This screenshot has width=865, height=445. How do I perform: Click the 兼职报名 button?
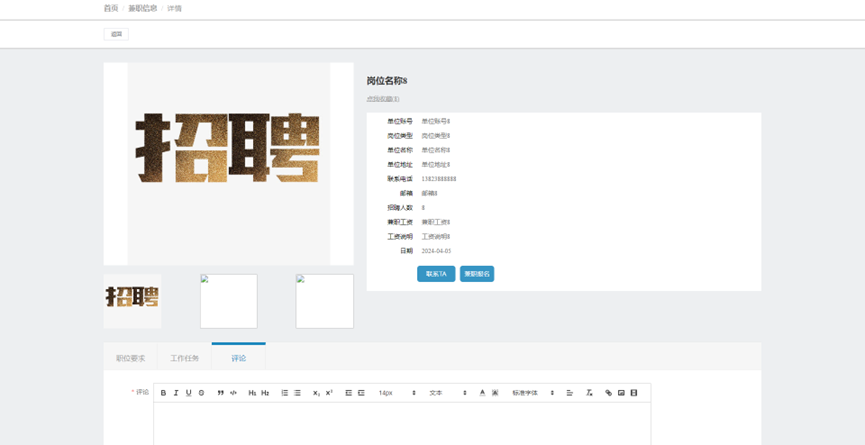477,274
